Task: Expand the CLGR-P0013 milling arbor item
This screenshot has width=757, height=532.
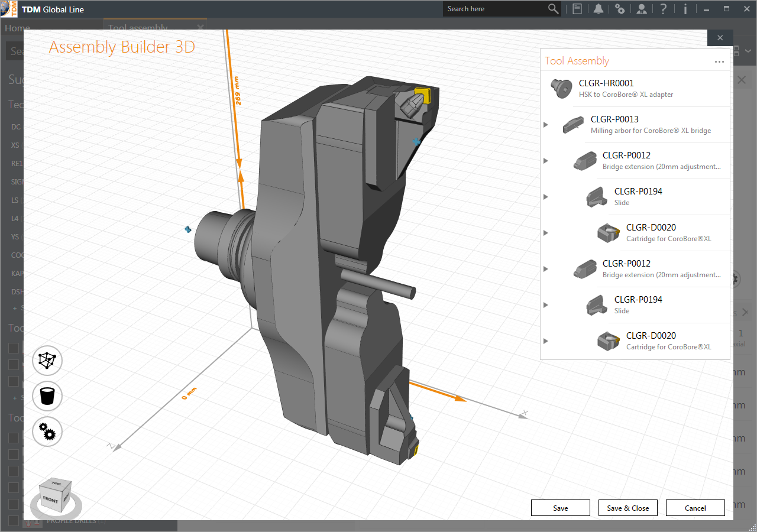Action: 546,125
